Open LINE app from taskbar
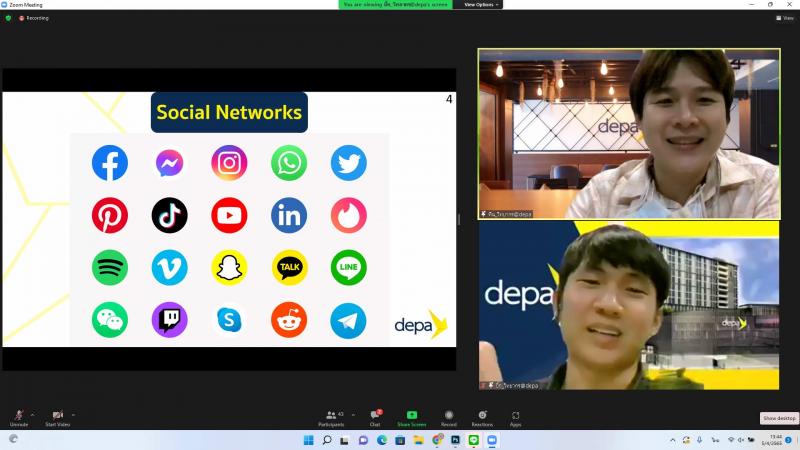This screenshot has height=450, width=800. pos(473,440)
